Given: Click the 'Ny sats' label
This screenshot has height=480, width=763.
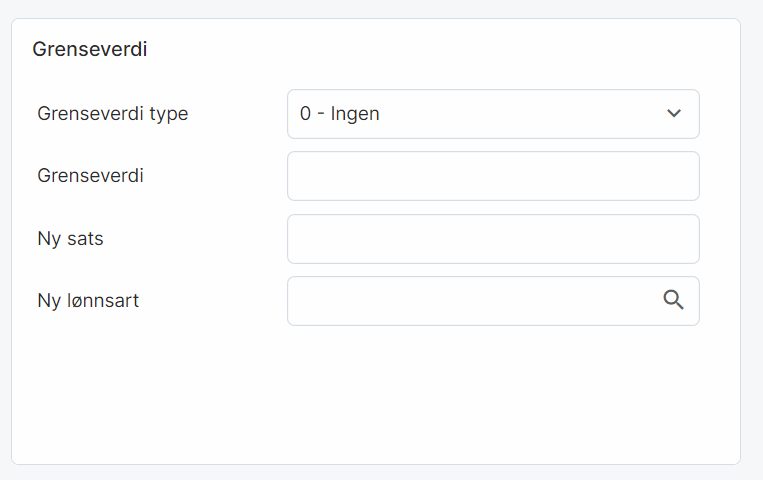Looking at the screenshot, I should (x=70, y=239).
